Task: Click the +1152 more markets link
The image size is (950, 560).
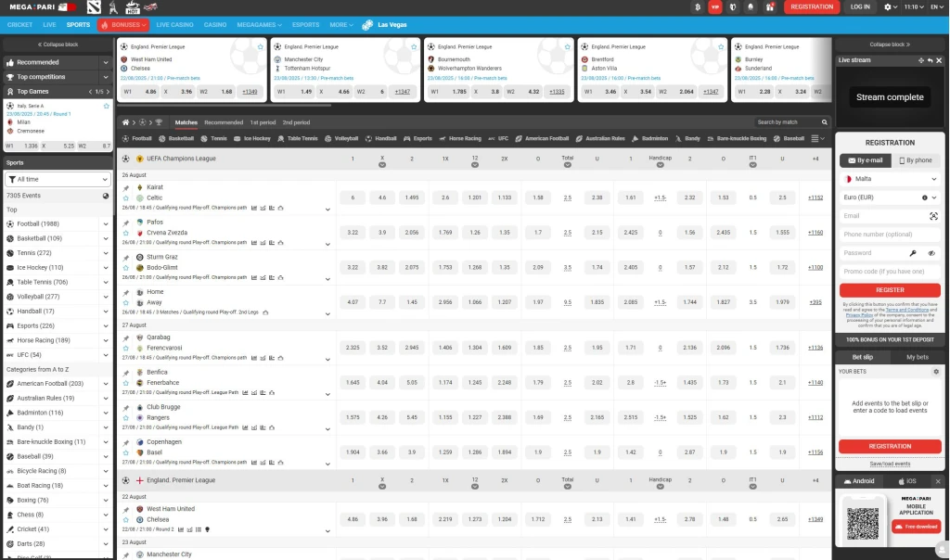Action: pyautogui.click(x=815, y=198)
